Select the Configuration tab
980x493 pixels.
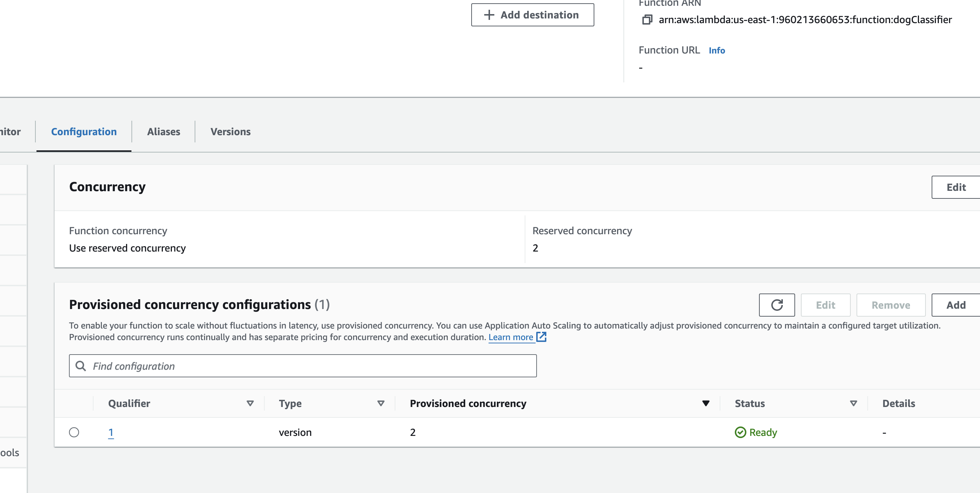84,132
